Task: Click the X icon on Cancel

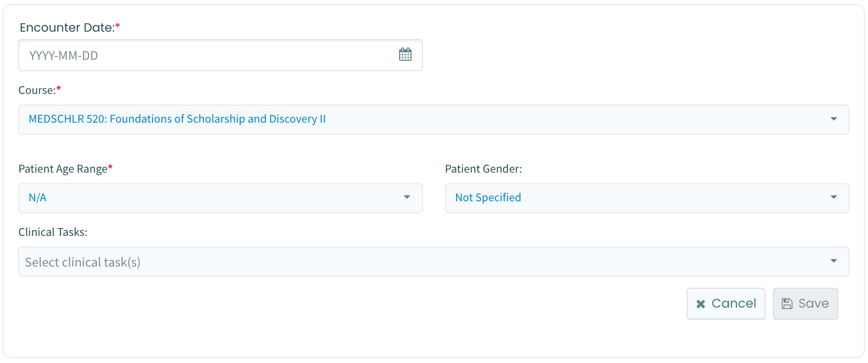Action: [701, 304]
